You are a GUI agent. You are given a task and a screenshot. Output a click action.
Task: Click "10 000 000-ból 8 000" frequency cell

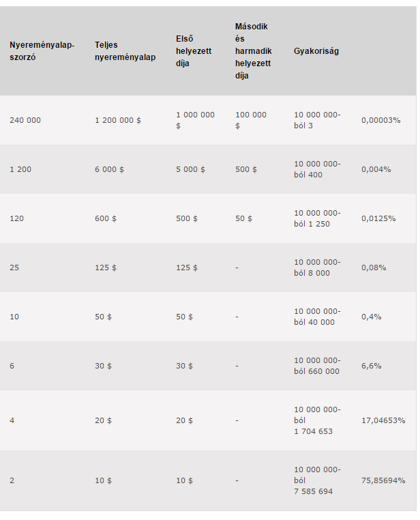tap(317, 268)
